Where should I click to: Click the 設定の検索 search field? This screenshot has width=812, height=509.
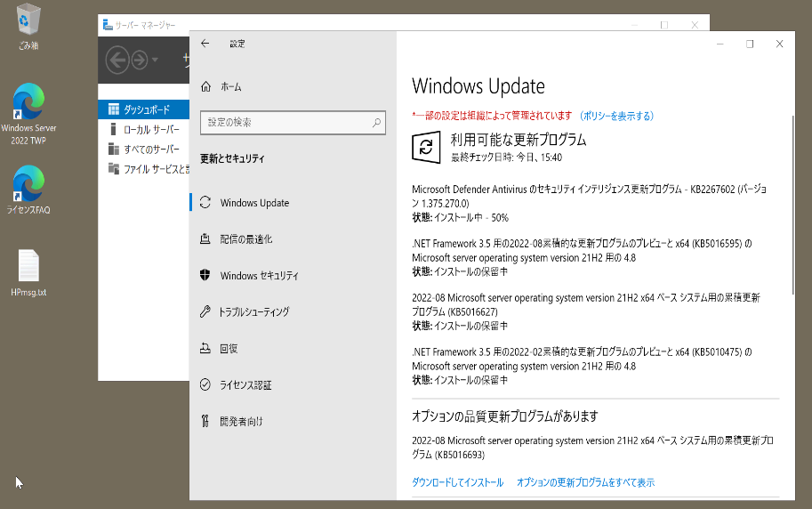coord(293,122)
